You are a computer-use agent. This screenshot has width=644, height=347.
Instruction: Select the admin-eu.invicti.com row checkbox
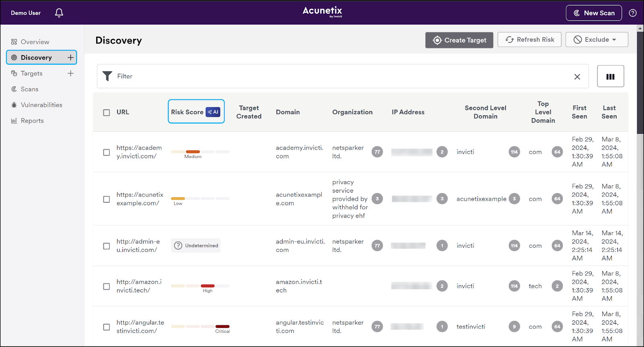click(x=106, y=246)
